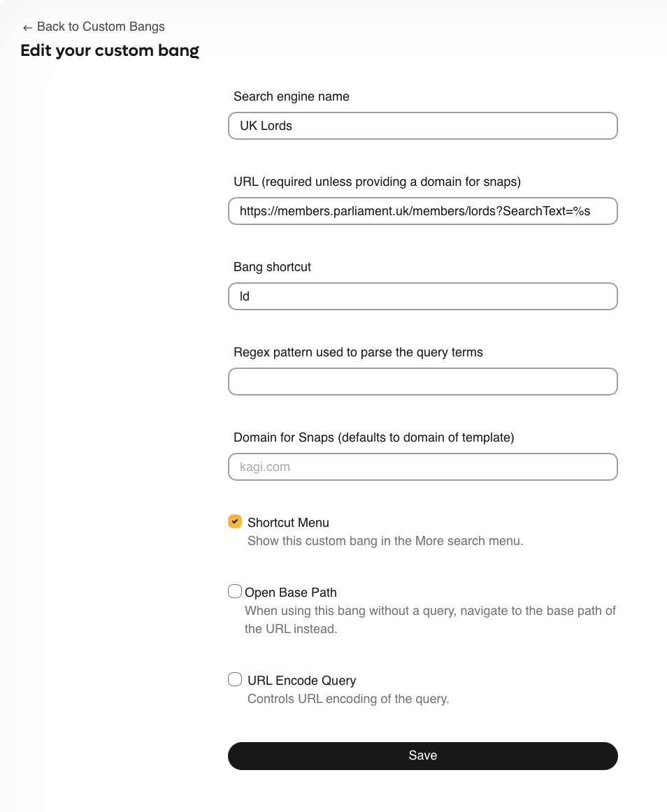
Task: Click the URL required field label
Action: tap(377, 182)
